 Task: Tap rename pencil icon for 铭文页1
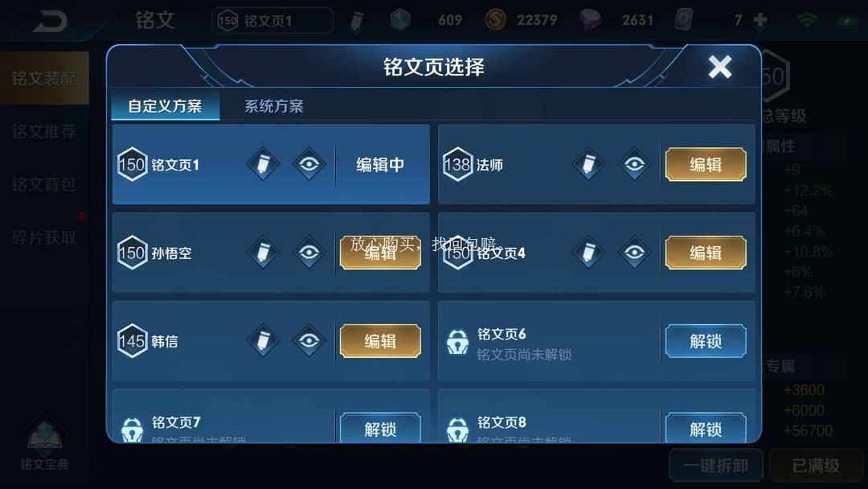click(x=263, y=165)
